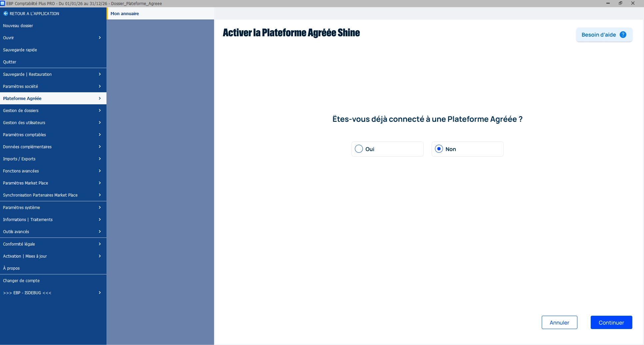Open the Besoin d'aide button
644x345 pixels.
[604, 35]
